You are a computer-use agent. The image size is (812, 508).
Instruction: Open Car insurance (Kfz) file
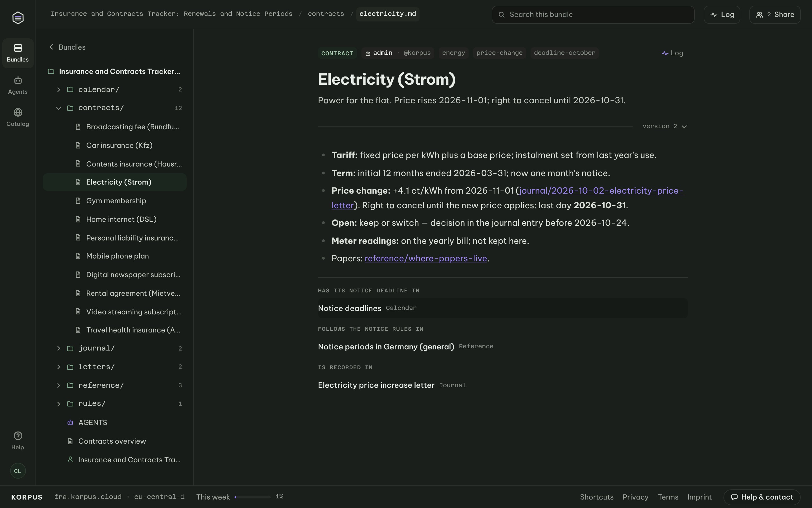[115, 145]
